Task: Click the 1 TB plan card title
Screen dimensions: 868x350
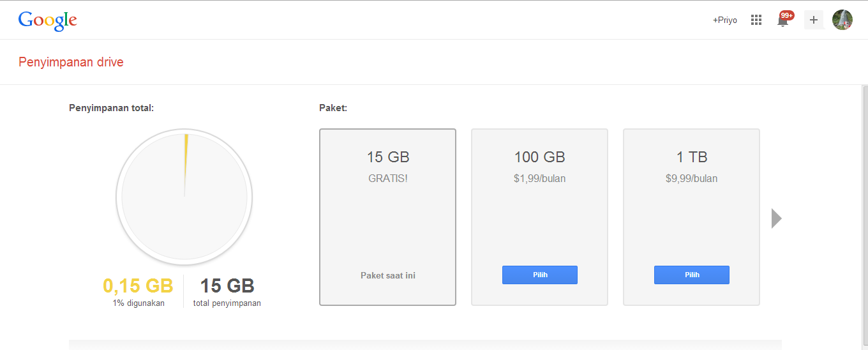Action: point(692,157)
